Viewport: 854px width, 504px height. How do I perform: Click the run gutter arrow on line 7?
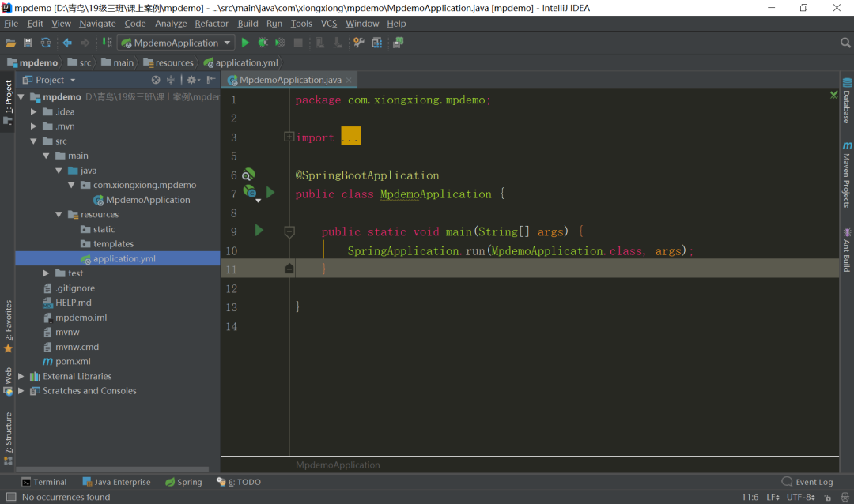point(270,193)
